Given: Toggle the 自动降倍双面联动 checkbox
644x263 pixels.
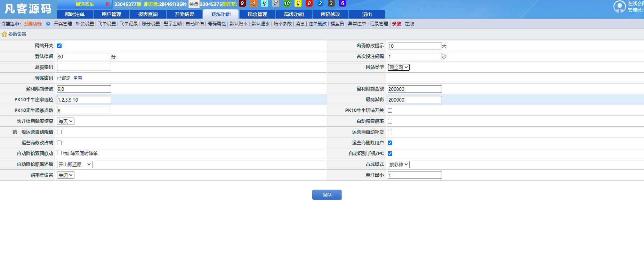Looking at the screenshot, I should (x=59, y=153).
